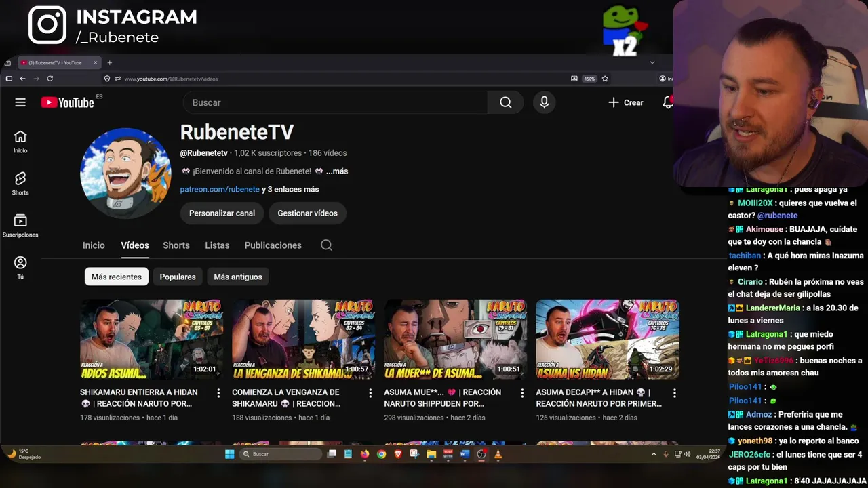
Task: Open ASUMA VS HIDAN thumbnail
Action: (608, 340)
